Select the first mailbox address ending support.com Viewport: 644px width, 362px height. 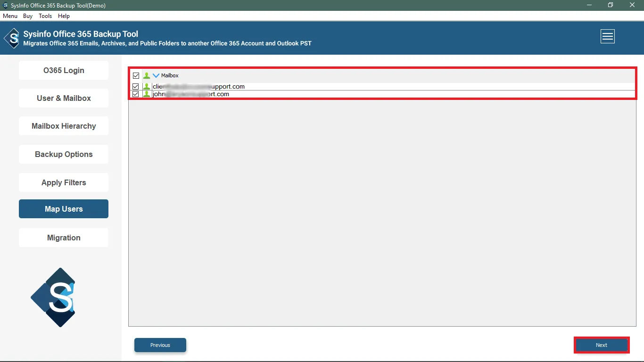[198, 87]
